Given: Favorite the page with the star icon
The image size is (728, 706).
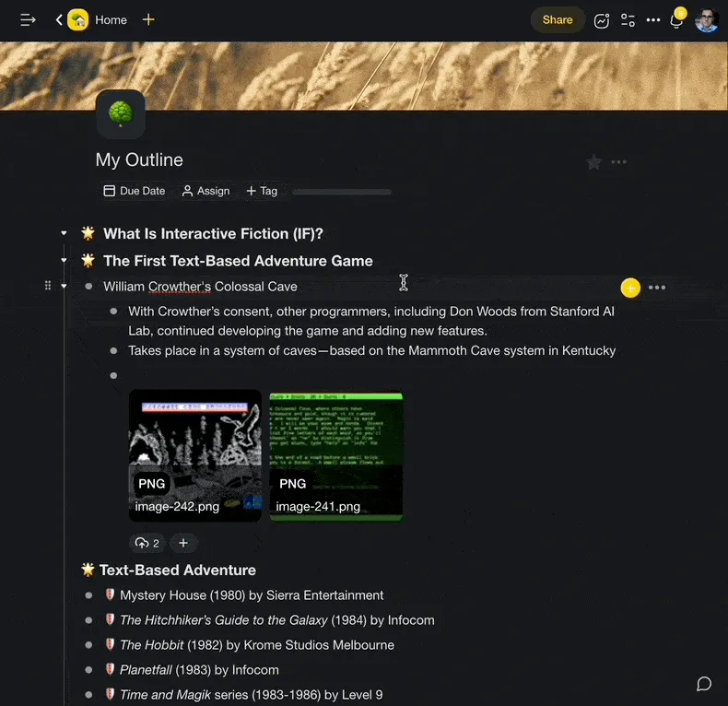Looking at the screenshot, I should 593,162.
